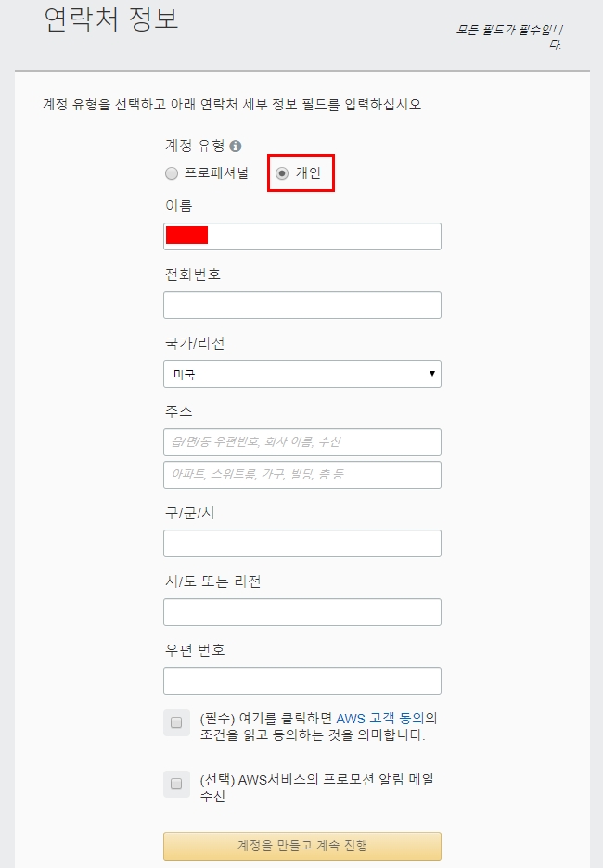603x868 pixels.
Task: Click the 이름 name input field
Action: [x=302, y=236]
